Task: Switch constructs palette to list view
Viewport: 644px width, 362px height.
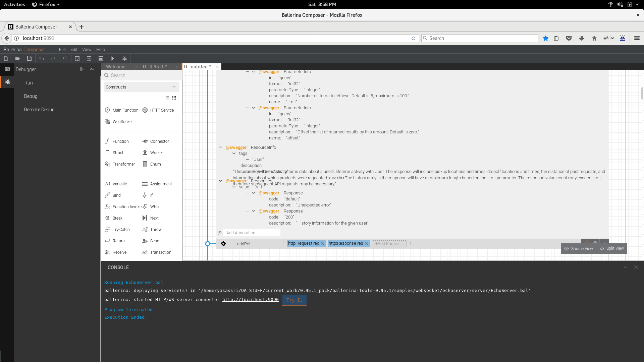Action: coord(167,98)
